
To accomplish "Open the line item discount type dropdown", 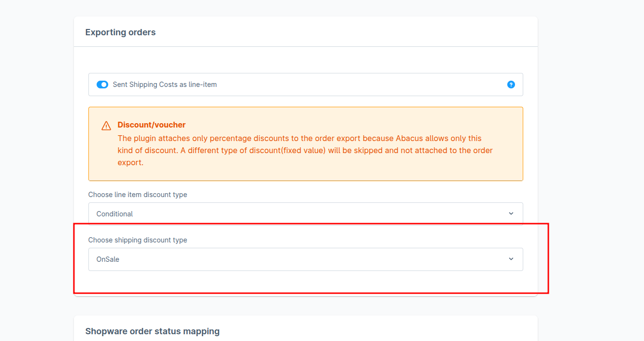I will click(305, 213).
